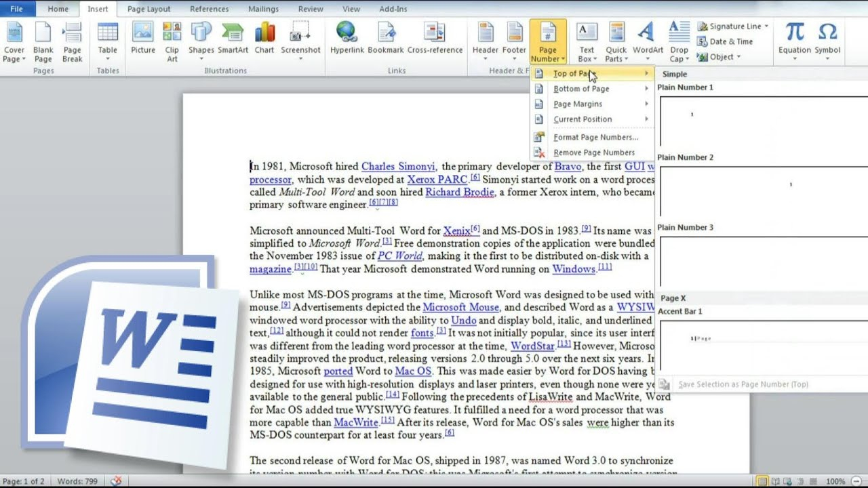
Task: Open the Signature Line dropdown
Action: coord(767,26)
